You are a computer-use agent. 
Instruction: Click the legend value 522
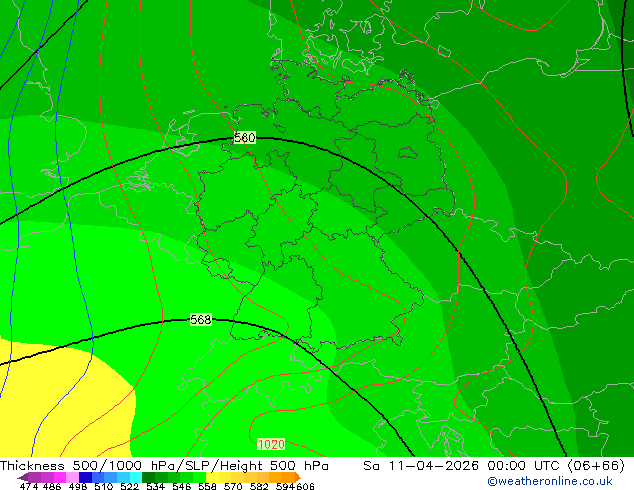(x=129, y=486)
